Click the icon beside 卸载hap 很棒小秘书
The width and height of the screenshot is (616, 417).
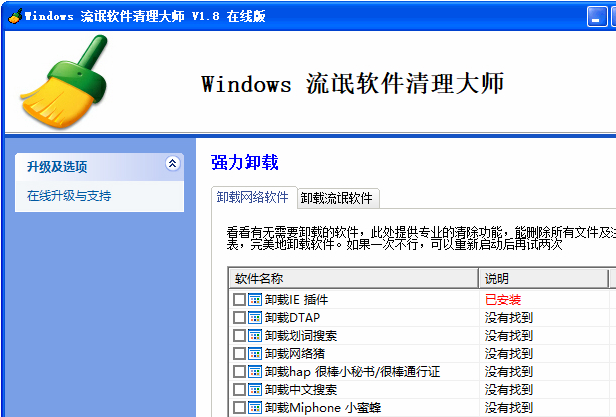pos(255,371)
